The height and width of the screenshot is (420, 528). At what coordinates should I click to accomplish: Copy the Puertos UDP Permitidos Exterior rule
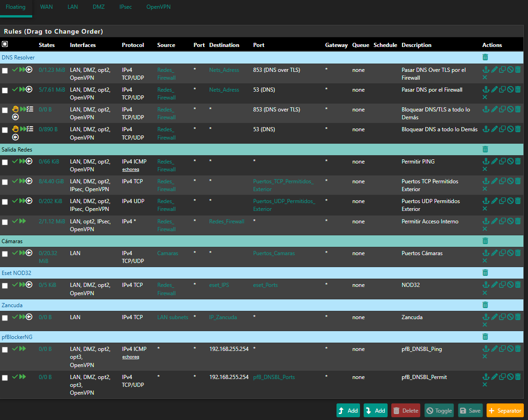coord(502,201)
